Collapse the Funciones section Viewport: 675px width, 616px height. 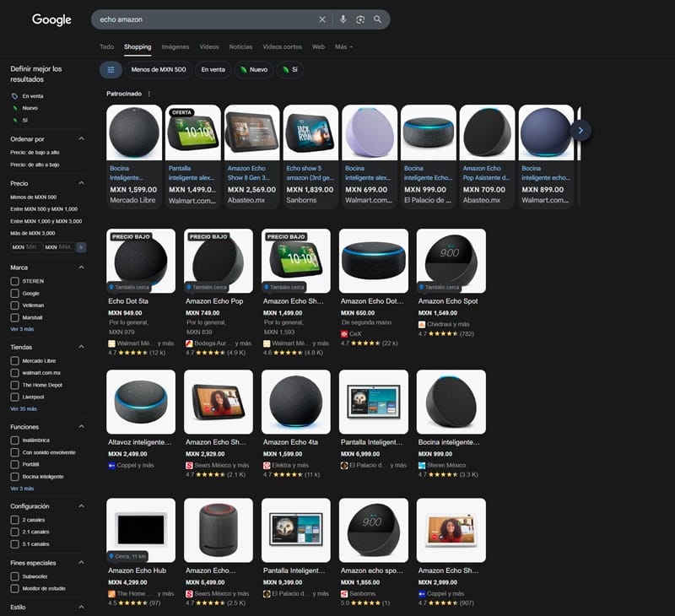coord(81,427)
